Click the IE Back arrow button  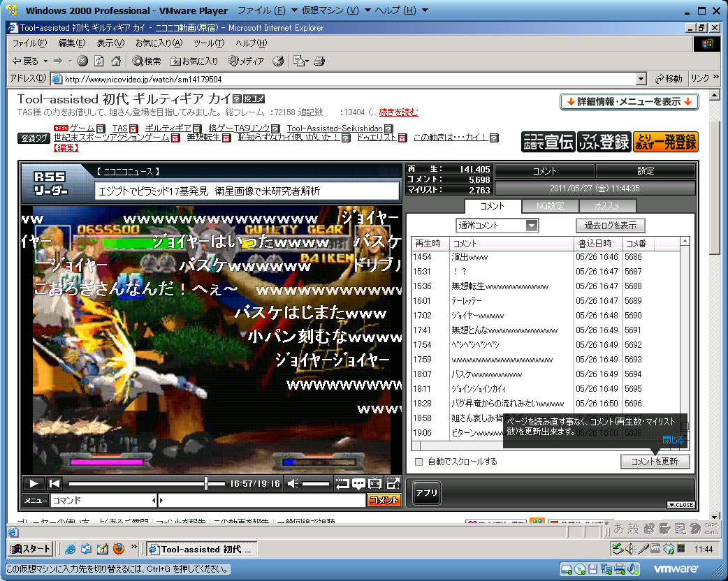tap(25, 61)
